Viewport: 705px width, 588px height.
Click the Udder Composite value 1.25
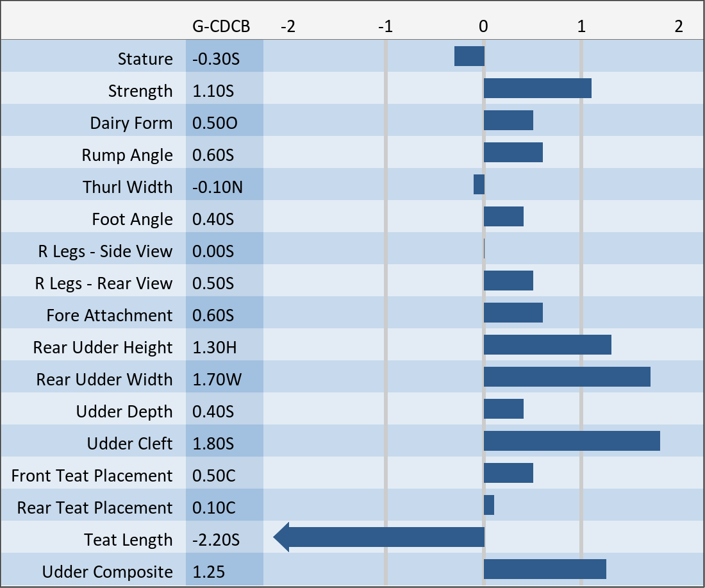[209, 572]
